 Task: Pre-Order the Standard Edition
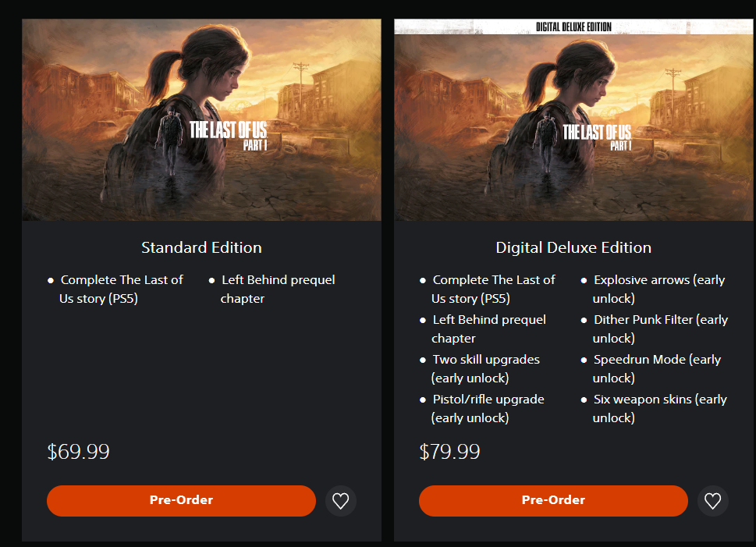coord(181,501)
